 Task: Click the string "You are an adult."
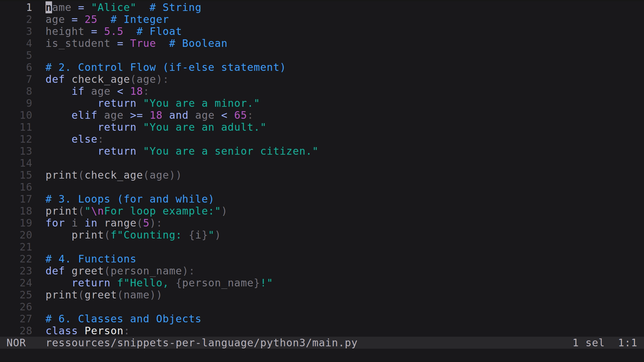tap(205, 127)
